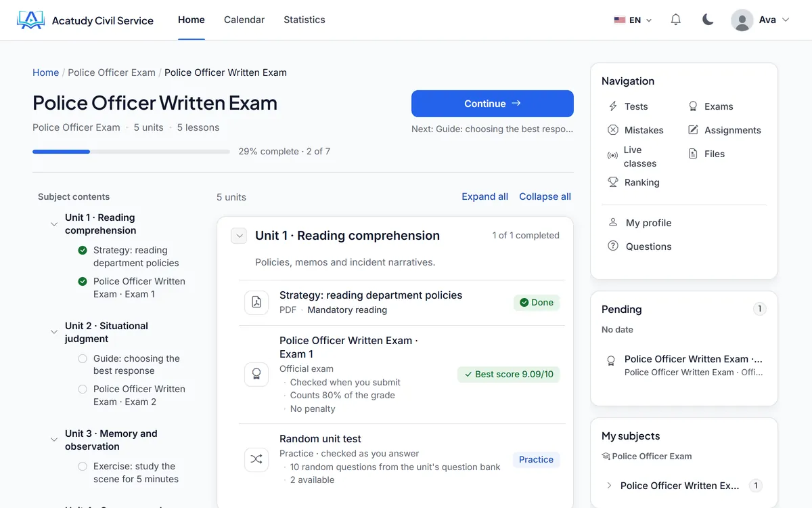Click circle beside Guide: choosing best response
Image resolution: width=812 pixels, height=508 pixels.
(83, 358)
